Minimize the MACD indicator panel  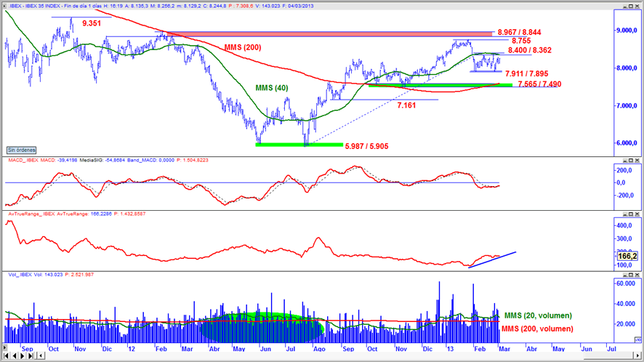click(626, 160)
